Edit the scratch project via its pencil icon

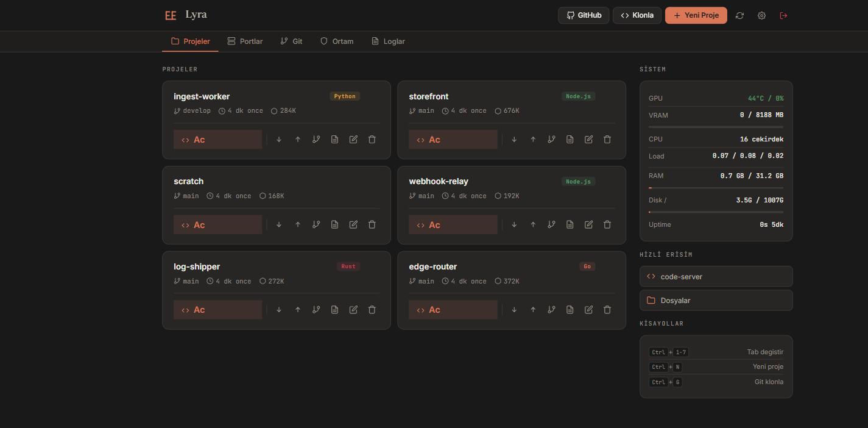coord(353,224)
